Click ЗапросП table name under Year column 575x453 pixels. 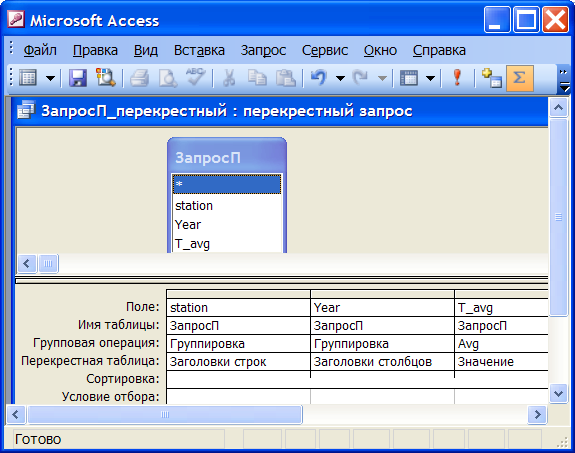(382, 325)
